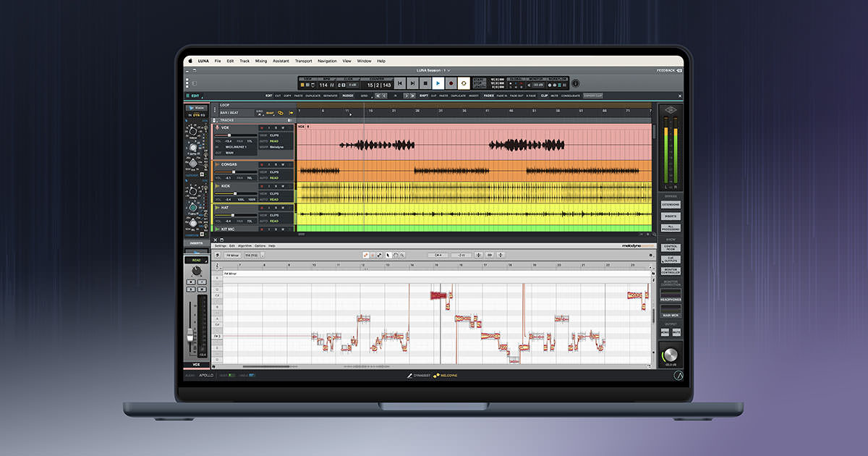
Task: Open the F# Minor scale dropdown
Action: coord(234,255)
